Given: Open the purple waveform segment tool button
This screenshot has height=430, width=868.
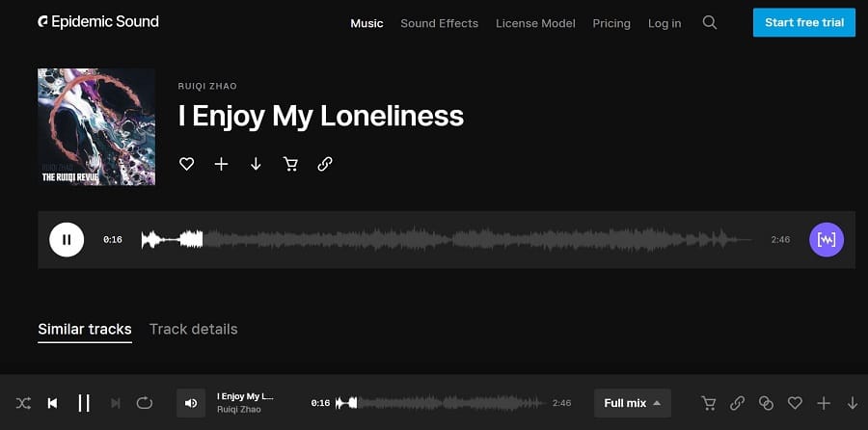Looking at the screenshot, I should pyautogui.click(x=827, y=240).
